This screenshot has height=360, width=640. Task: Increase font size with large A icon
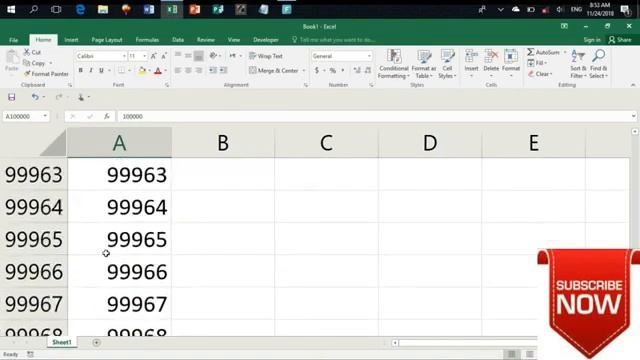coord(154,56)
